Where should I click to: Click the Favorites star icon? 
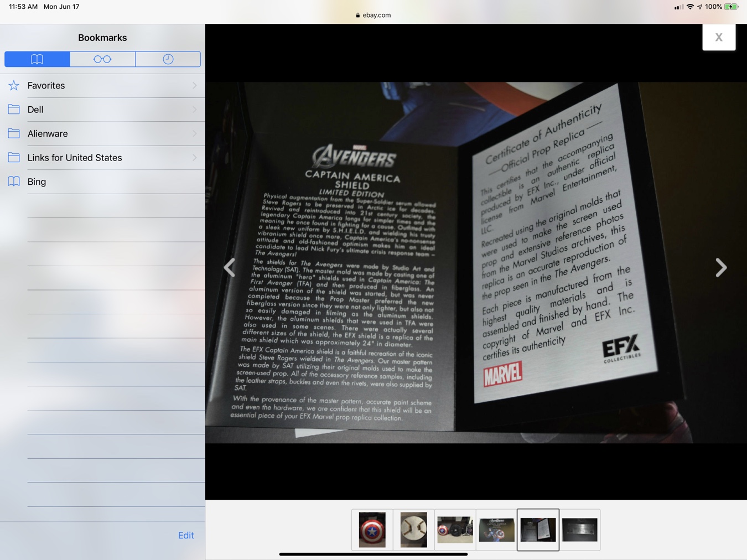point(14,85)
